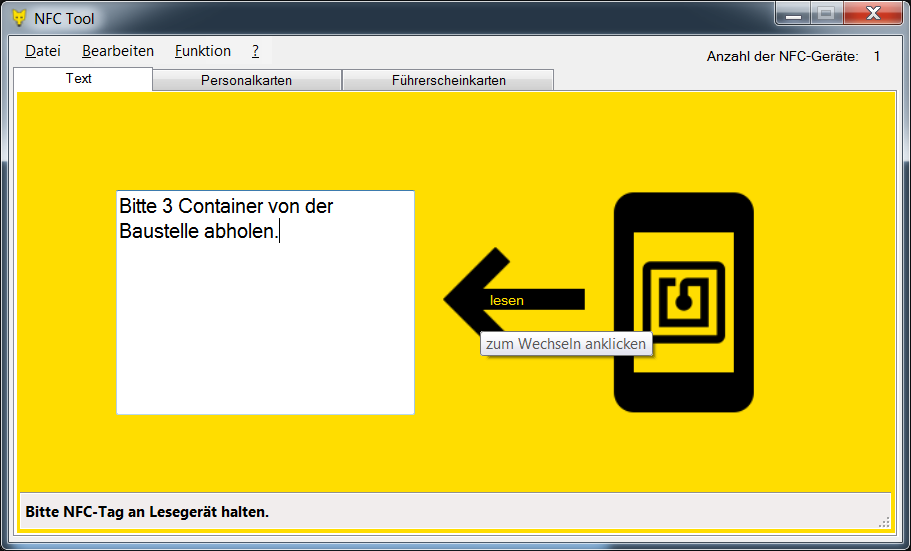Click the 'Bitte NFC-Tag an Lesegerät halten' status message

pyautogui.click(x=147, y=512)
